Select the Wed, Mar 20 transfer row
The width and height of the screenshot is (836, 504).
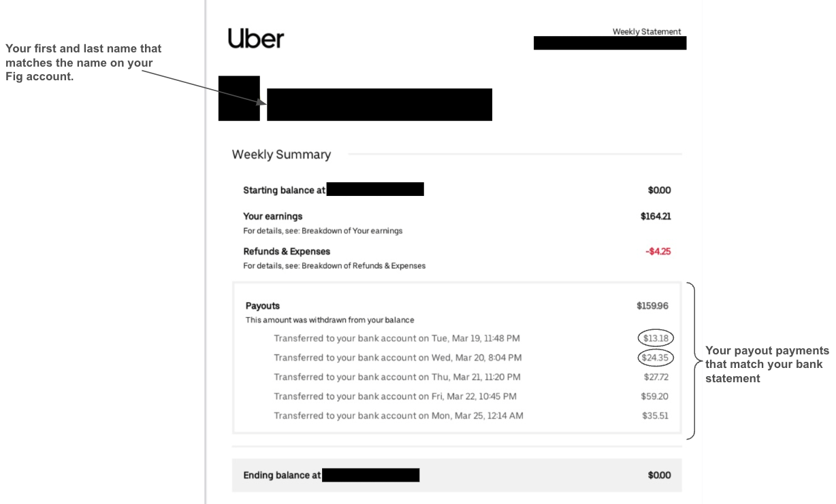tap(398, 358)
